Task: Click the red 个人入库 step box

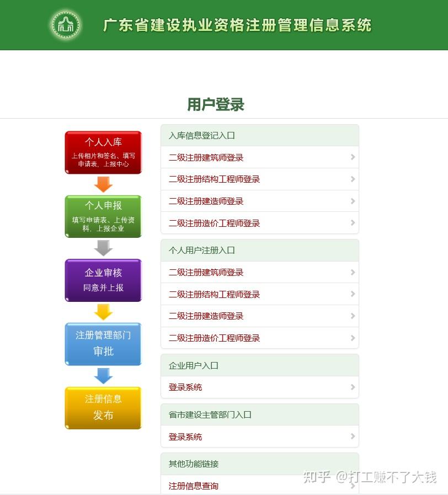Action: [103, 152]
